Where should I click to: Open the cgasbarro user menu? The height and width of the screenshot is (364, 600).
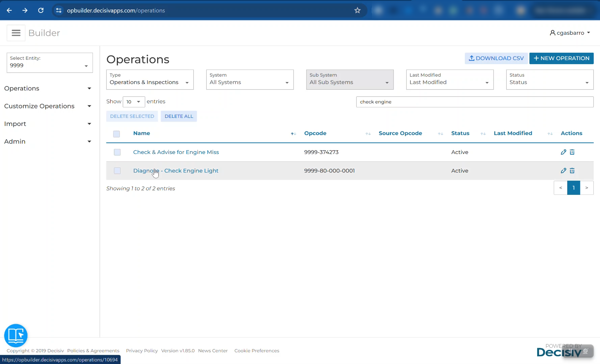570,33
